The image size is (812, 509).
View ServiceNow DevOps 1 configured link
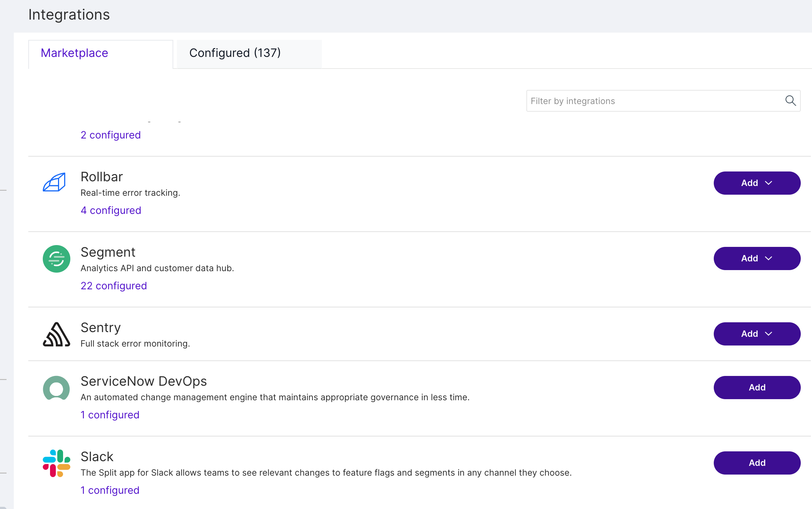pyautogui.click(x=110, y=415)
